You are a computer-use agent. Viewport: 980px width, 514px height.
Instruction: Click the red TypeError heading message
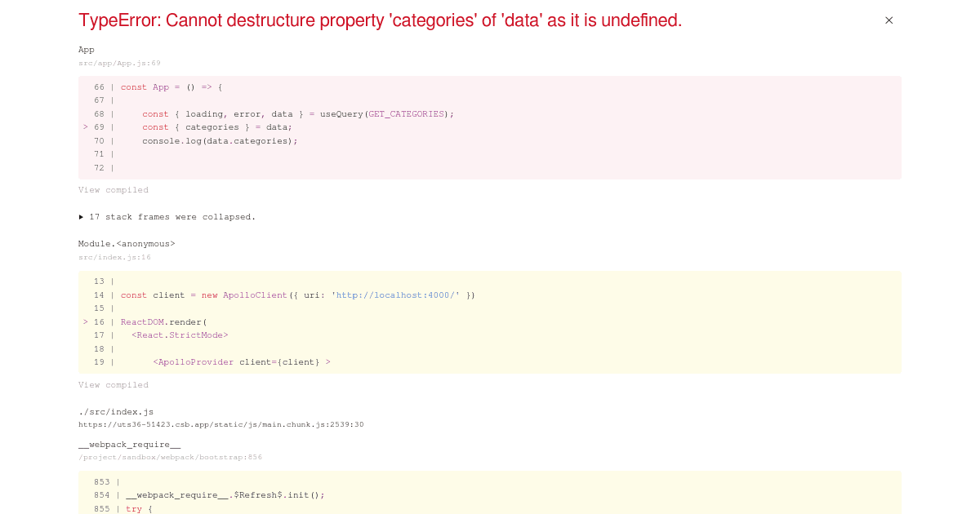tap(380, 20)
